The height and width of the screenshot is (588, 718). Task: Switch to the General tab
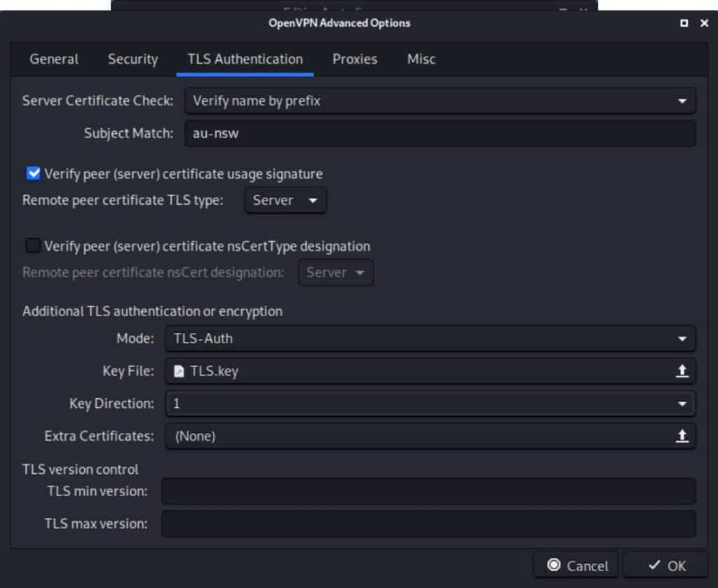pyautogui.click(x=53, y=59)
